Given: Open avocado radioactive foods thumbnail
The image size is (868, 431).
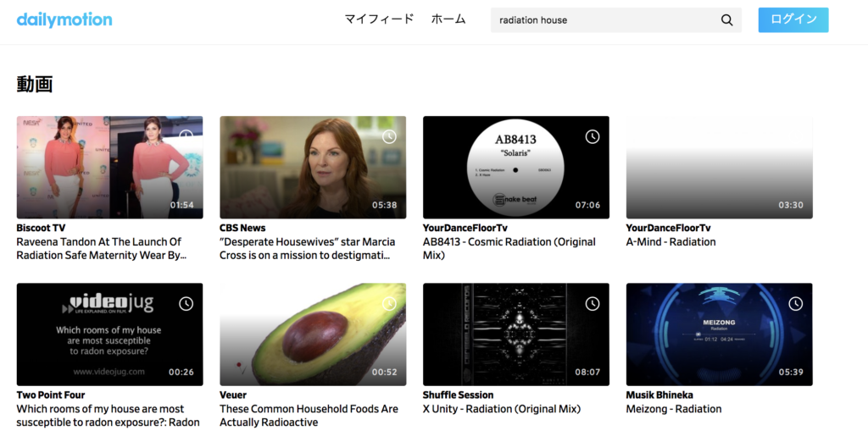Looking at the screenshot, I should pos(313,334).
